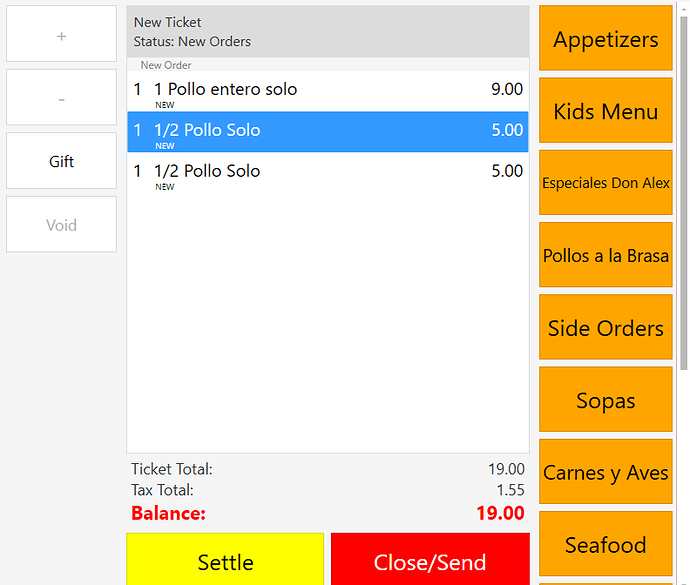
Task: Open the Kids Menu category
Action: (606, 110)
